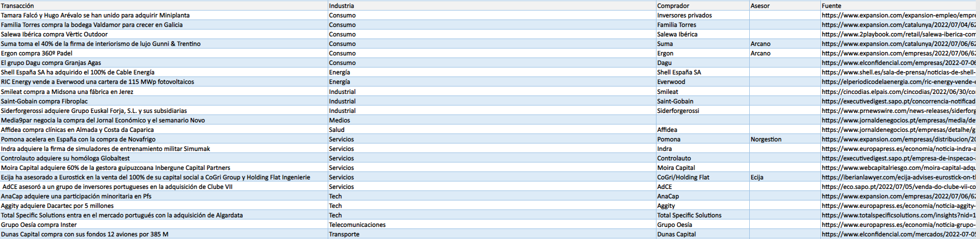Image resolution: width=980 pixels, height=239 pixels.
Task: Select the Telecomunicaciones industry cell
Action: (x=492, y=225)
